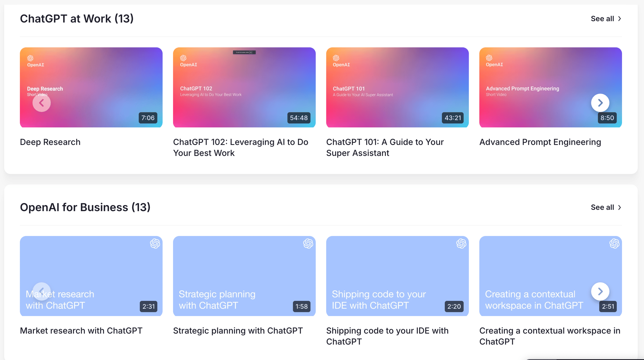Image resolution: width=644 pixels, height=360 pixels.
Task: Click title ChatGPT 101: A Guide to Your Super Assistant
Action: pyautogui.click(x=385, y=147)
